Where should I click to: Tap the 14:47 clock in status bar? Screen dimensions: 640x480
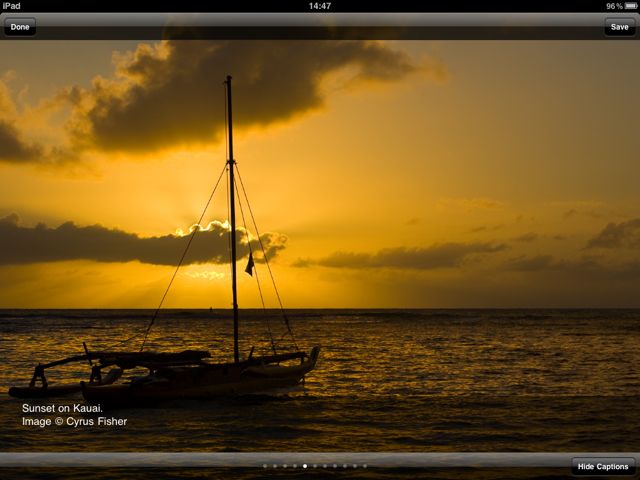click(x=320, y=6)
